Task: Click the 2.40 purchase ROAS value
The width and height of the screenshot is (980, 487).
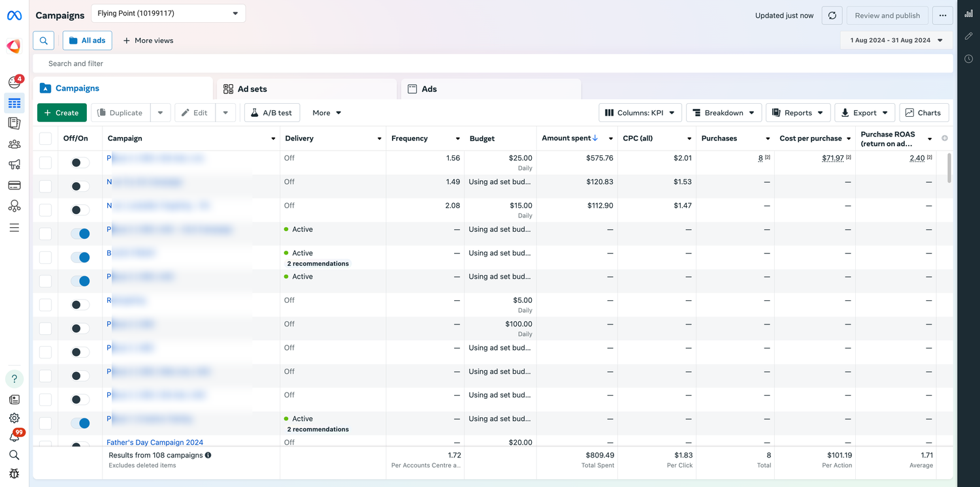Action: point(917,159)
